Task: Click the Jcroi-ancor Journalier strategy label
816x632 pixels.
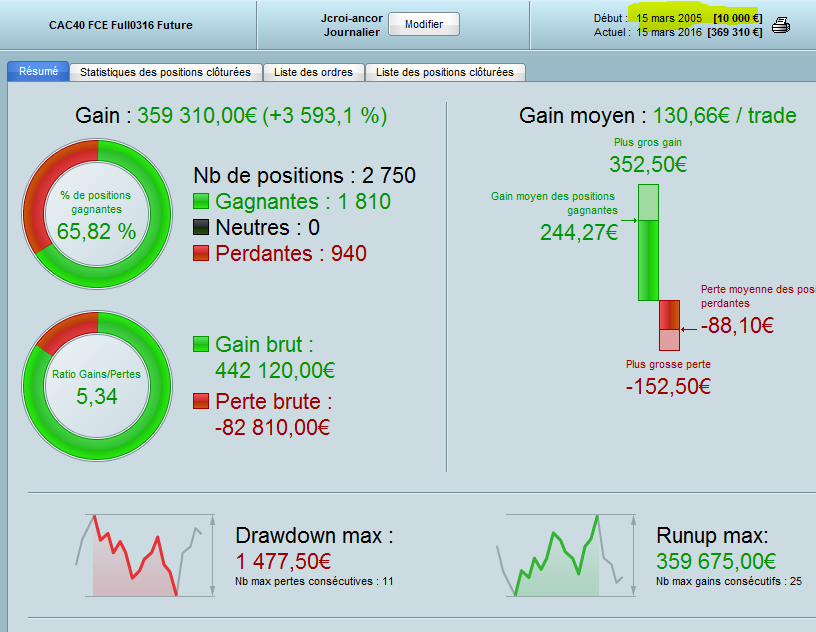Action: coord(352,25)
